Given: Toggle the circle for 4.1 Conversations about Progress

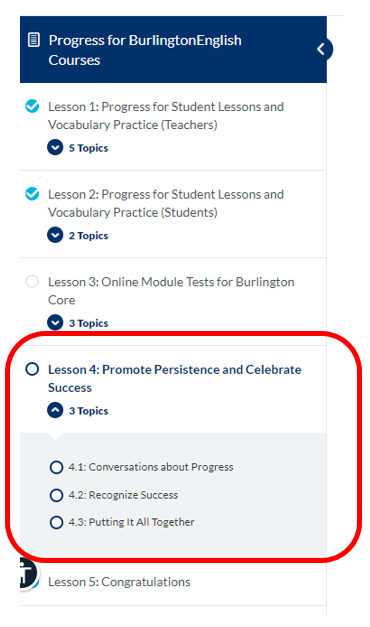Looking at the screenshot, I should pyautogui.click(x=56, y=467).
